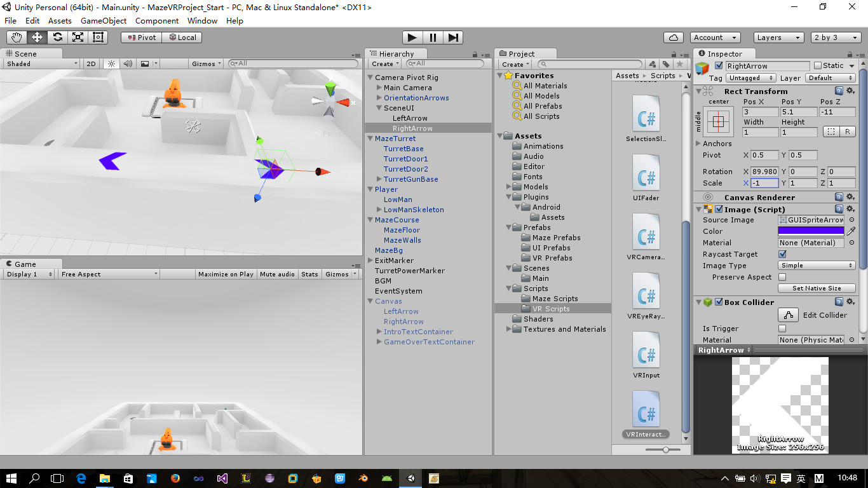868x488 pixels.
Task: Open the Layers dropdown
Action: [x=778, y=37]
